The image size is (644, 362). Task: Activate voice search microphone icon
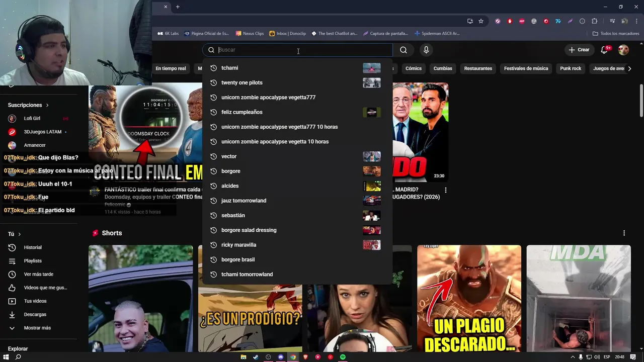[426, 50]
